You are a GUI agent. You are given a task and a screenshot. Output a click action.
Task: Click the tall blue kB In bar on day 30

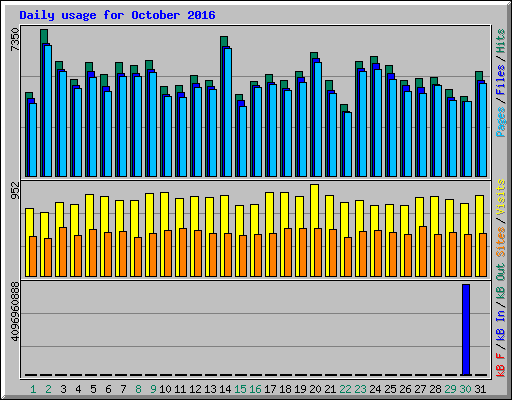click(x=466, y=330)
